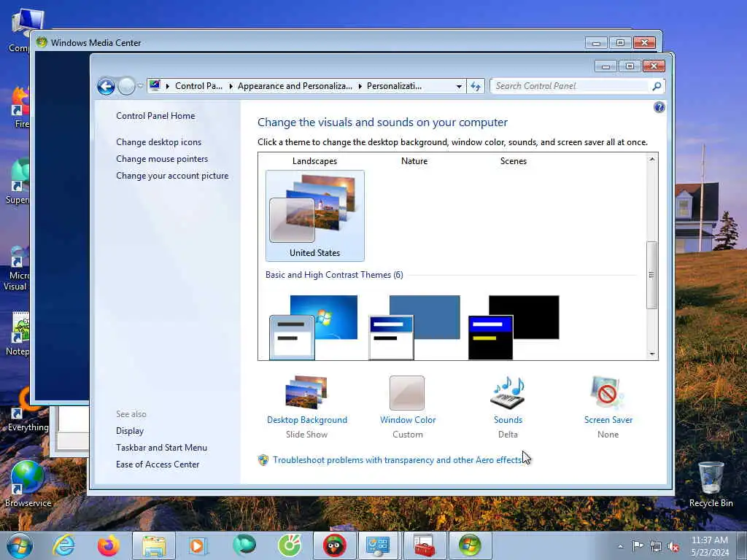Show hidden tray icons arrow
The image size is (747, 560).
[620, 546]
